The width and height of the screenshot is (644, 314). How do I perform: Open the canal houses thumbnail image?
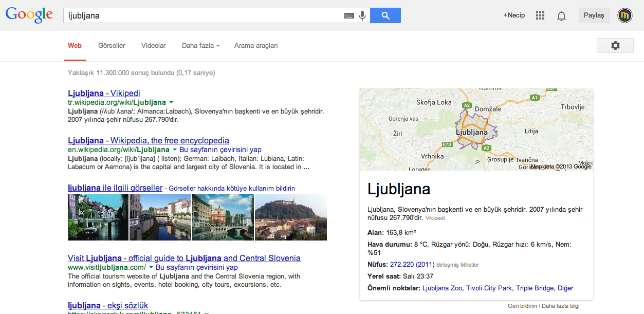tap(98, 217)
